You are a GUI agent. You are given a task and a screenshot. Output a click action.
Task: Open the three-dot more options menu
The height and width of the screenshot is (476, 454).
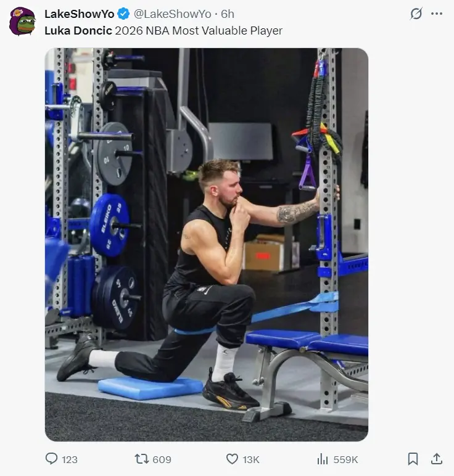[437, 14]
